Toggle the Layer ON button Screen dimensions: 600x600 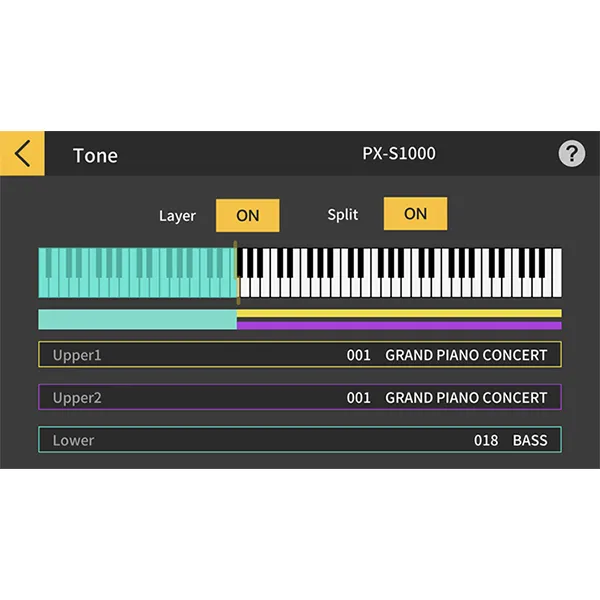click(248, 215)
